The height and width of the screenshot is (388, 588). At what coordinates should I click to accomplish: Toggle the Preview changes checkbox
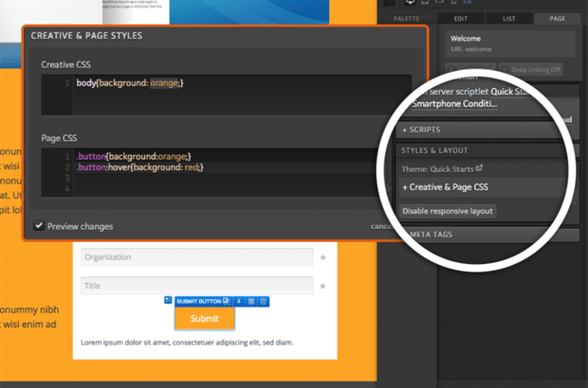[x=39, y=226]
